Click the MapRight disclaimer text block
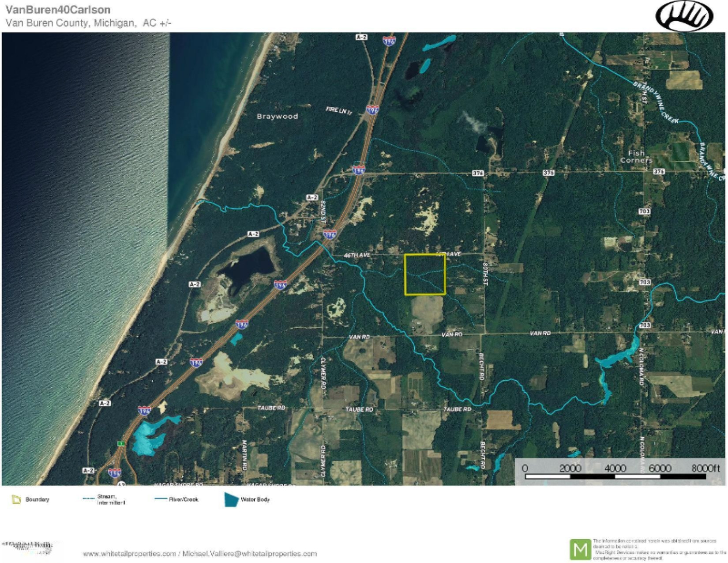The image size is (728, 563). tap(660, 550)
